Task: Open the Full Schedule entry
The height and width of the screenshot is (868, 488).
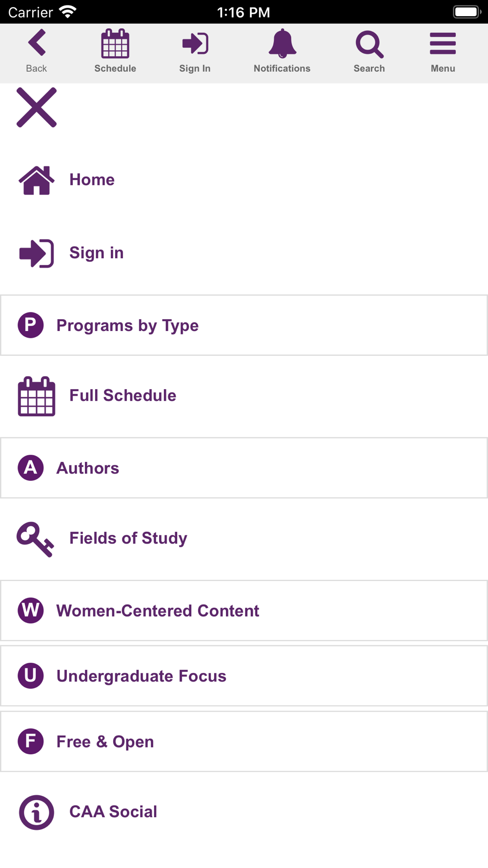Action: click(244, 395)
